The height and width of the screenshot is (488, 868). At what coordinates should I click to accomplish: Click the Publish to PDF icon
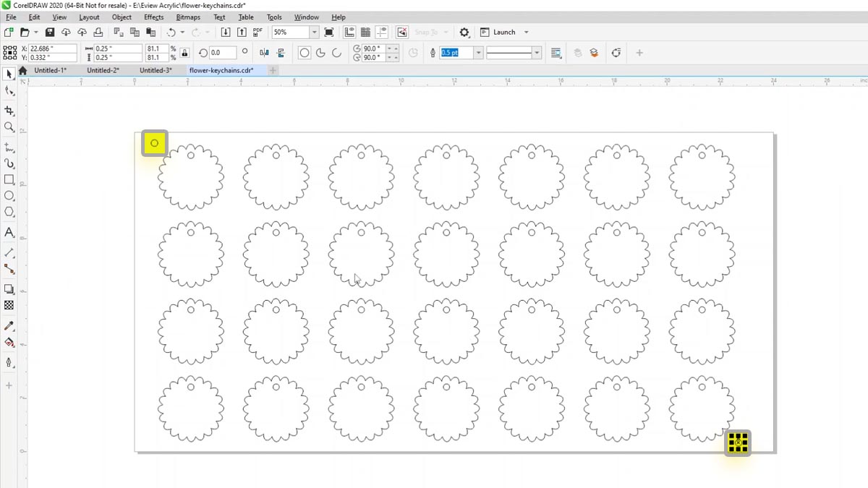[258, 33]
